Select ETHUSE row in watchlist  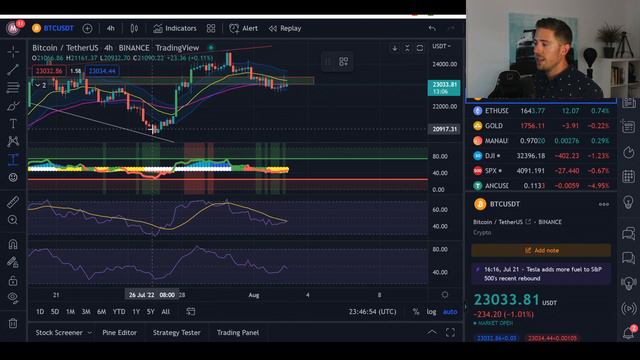pos(541,111)
